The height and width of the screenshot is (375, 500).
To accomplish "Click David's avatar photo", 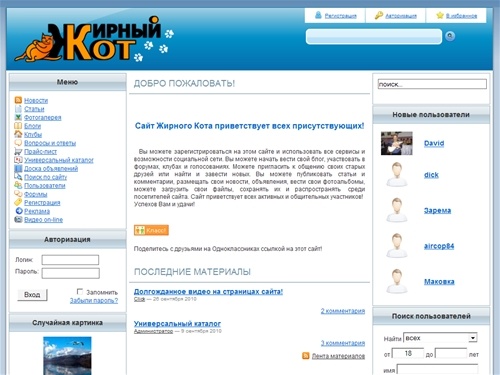I will pyautogui.click(x=397, y=143).
